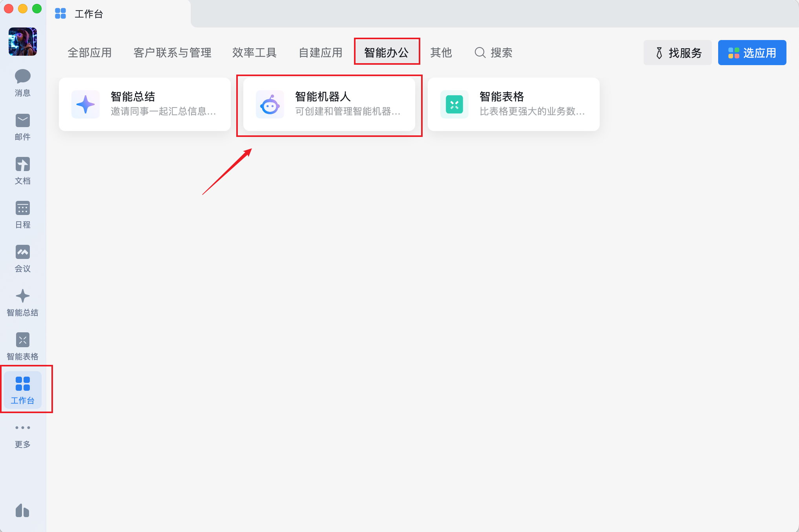This screenshot has width=799, height=532.
Task: Switch to 其他 tab
Action: click(441, 53)
